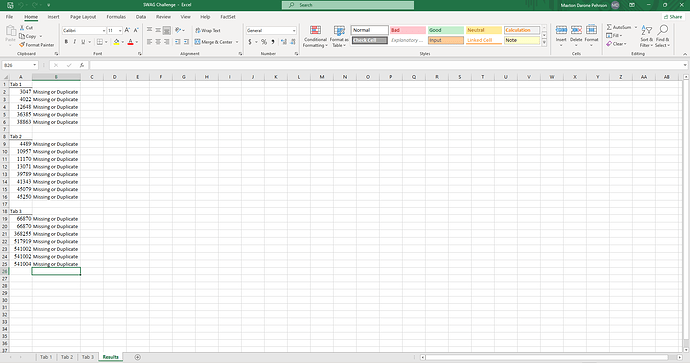Open the General number format dropdown
The height and width of the screenshot is (363, 690).
(294, 31)
